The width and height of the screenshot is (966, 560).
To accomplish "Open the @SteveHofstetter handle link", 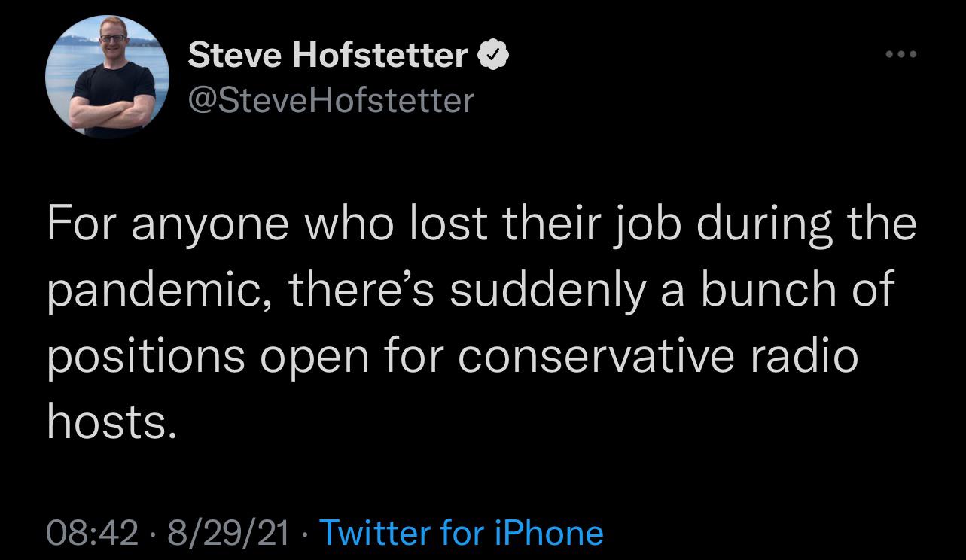I will coord(331,99).
